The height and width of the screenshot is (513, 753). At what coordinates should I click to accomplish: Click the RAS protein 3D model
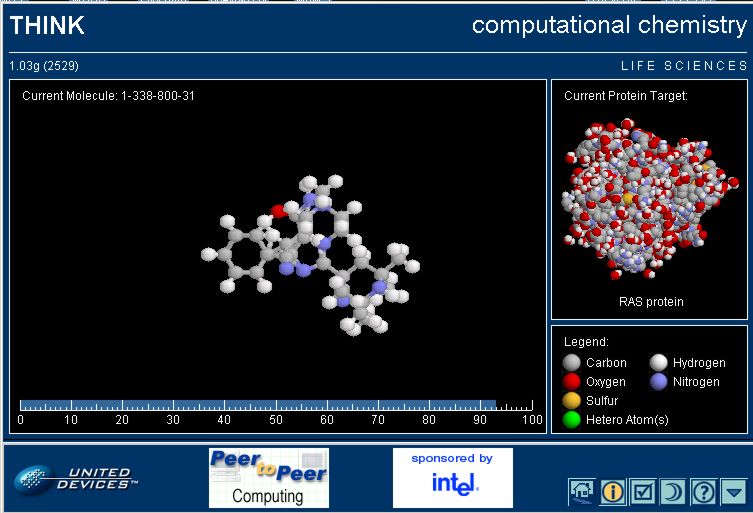(x=650, y=198)
